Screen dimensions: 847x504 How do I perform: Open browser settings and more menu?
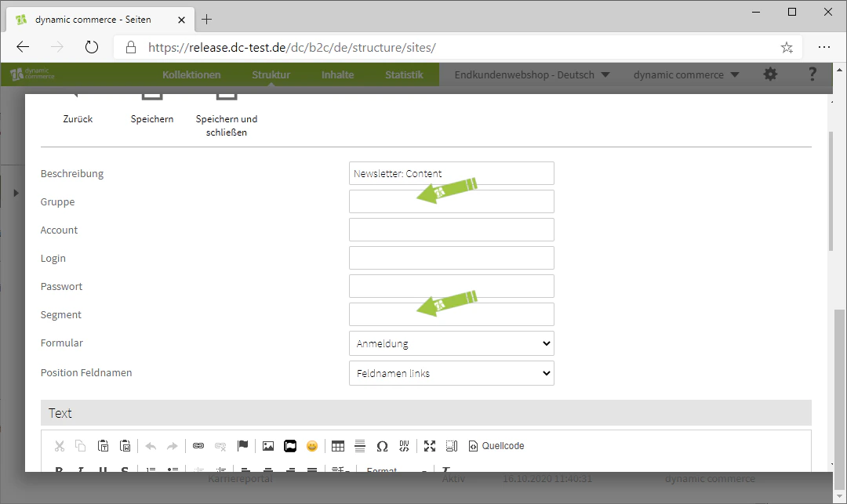point(823,48)
